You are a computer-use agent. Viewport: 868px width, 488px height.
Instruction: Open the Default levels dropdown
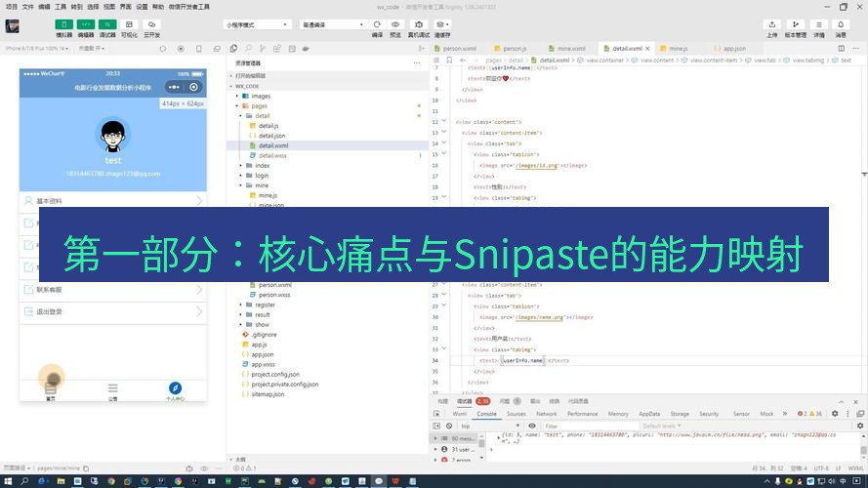662,427
